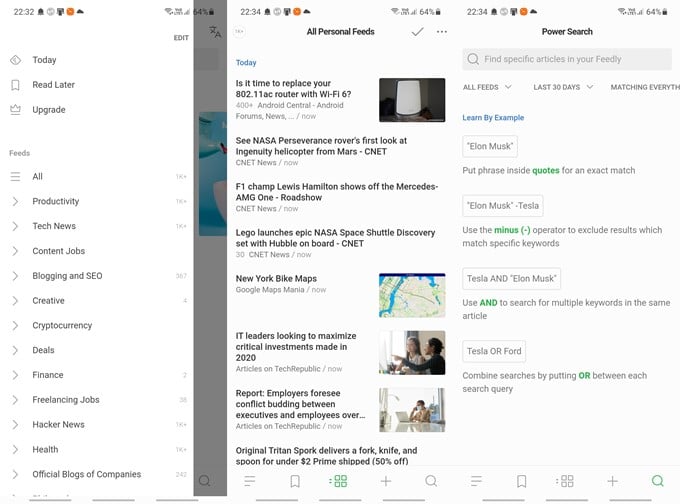Tap the Employers report article thumbnail
The height and width of the screenshot is (504, 680).
412,410
